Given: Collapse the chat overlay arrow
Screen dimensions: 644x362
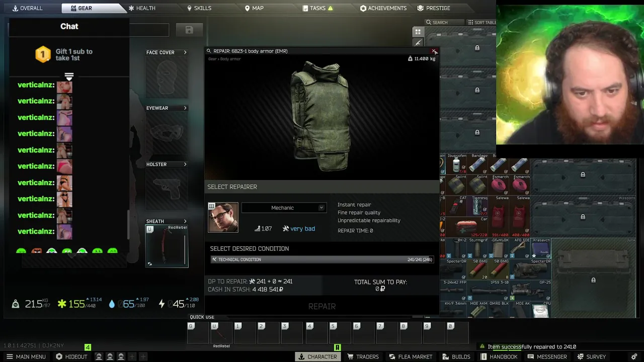Looking at the screenshot, I should [69, 77].
